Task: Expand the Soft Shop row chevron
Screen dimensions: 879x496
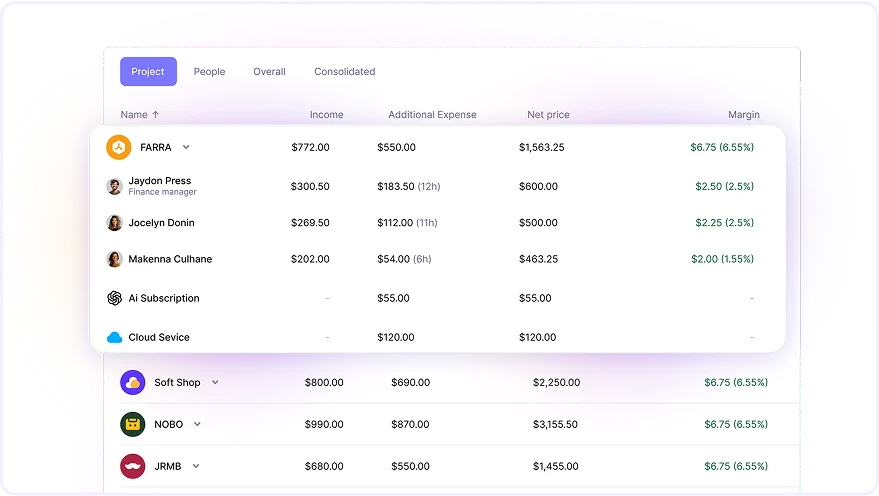Action: (215, 382)
